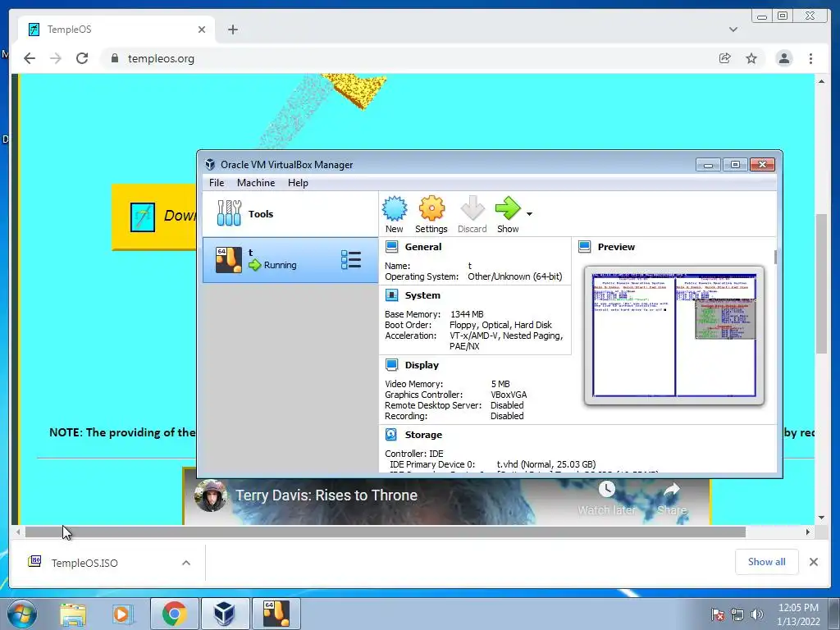Expand the Show button dropdown arrow
840x630 pixels.
529,214
